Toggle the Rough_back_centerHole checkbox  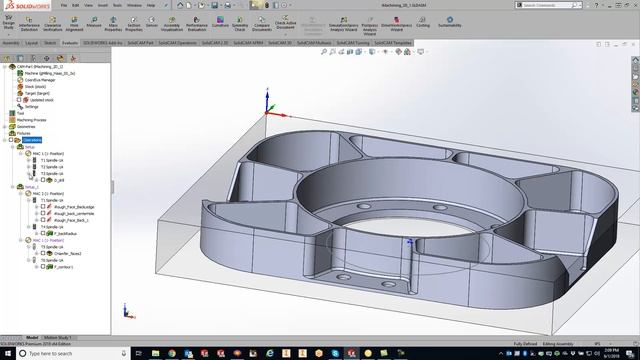click(x=42, y=213)
